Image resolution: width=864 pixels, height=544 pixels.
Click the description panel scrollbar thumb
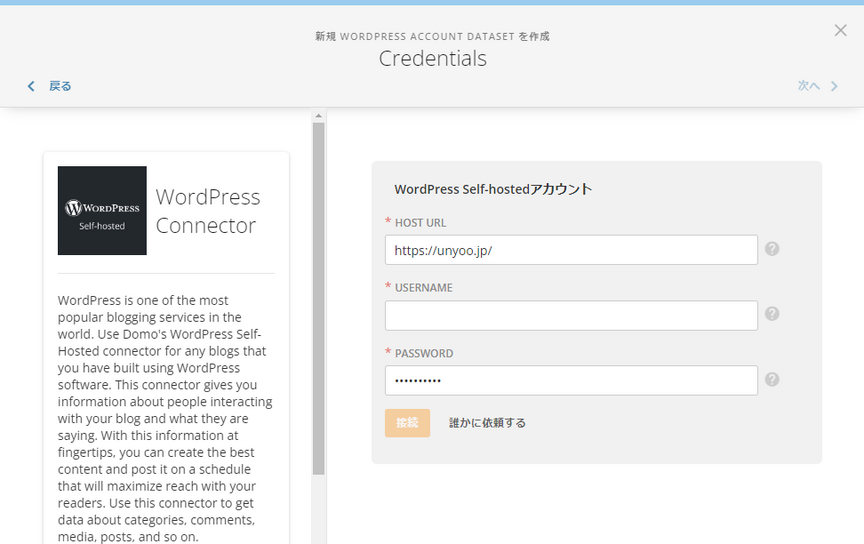[x=318, y=299]
